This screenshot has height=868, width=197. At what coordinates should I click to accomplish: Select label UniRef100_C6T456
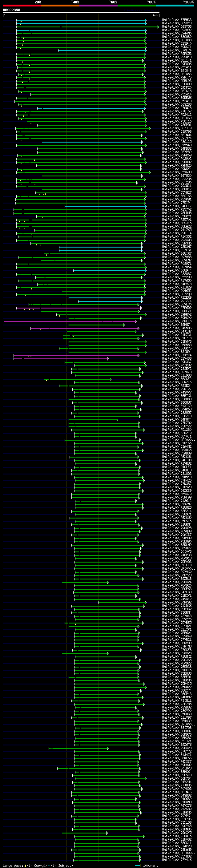coord(177,74)
